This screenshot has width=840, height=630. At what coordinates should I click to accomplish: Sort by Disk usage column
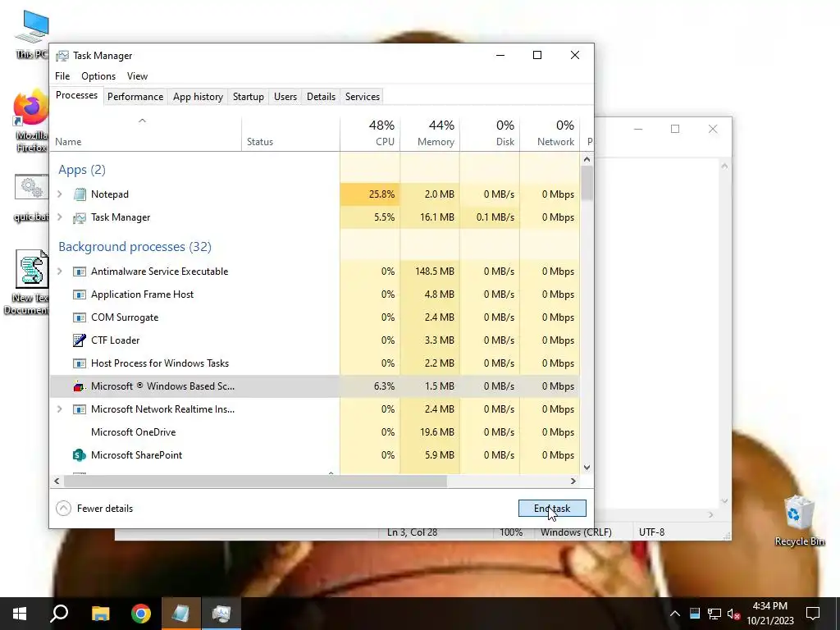click(x=490, y=133)
